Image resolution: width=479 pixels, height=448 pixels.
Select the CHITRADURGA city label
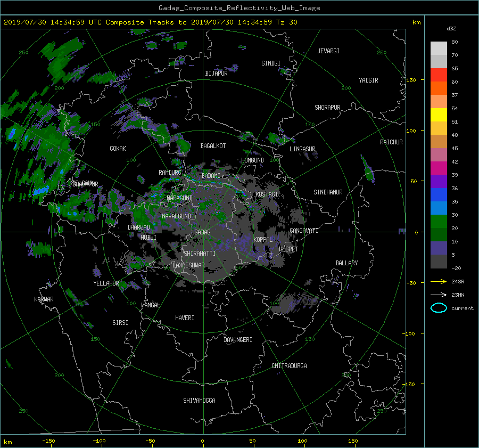(289, 366)
